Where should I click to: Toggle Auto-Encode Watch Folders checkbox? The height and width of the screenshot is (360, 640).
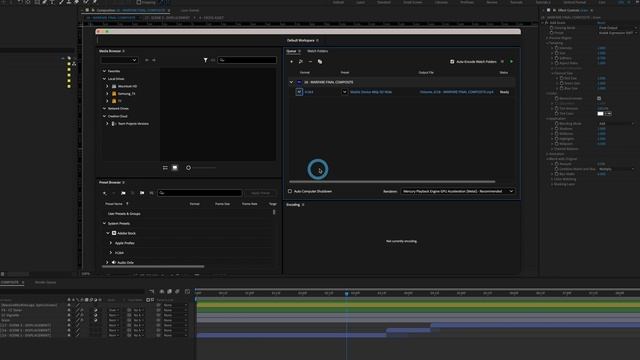pos(452,62)
